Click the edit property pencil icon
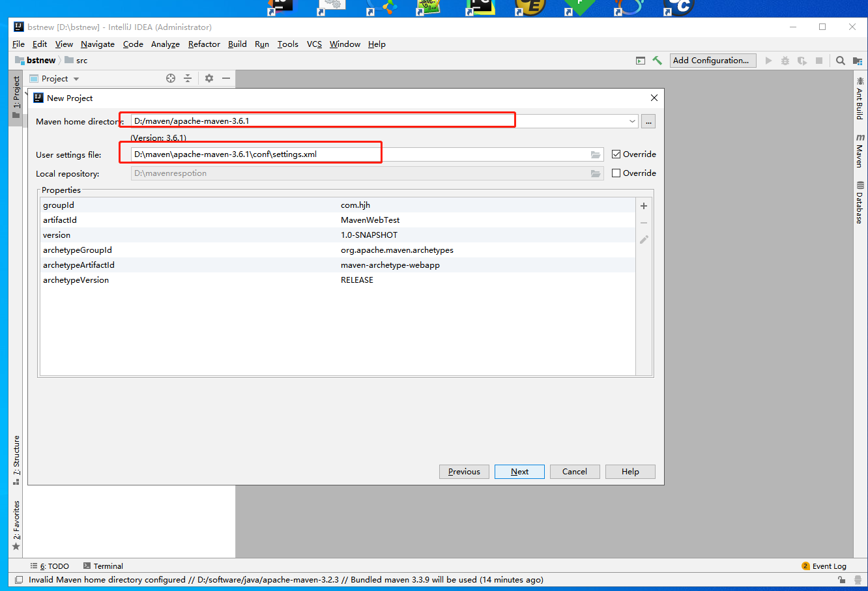The height and width of the screenshot is (591, 868). pos(644,240)
